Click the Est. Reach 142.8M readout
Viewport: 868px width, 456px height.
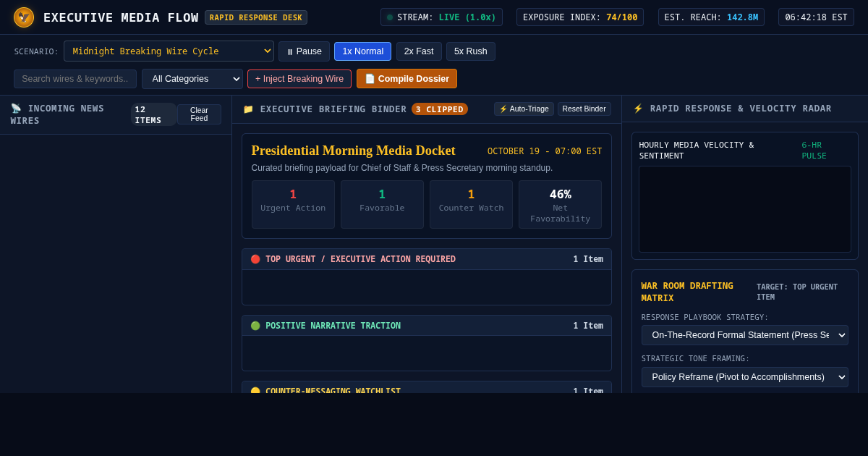pyautogui.click(x=711, y=17)
